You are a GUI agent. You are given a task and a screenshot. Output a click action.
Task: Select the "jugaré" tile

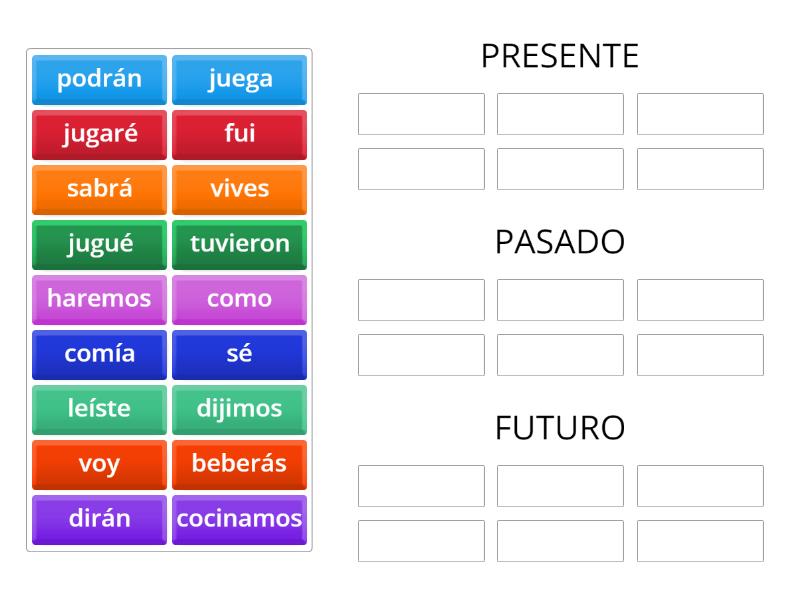[98, 135]
